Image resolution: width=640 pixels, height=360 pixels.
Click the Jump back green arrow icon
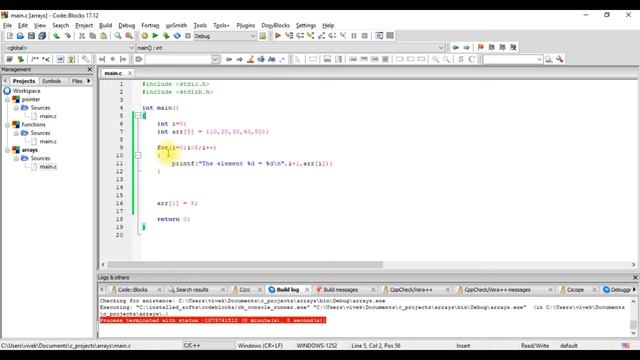tap(456, 47)
